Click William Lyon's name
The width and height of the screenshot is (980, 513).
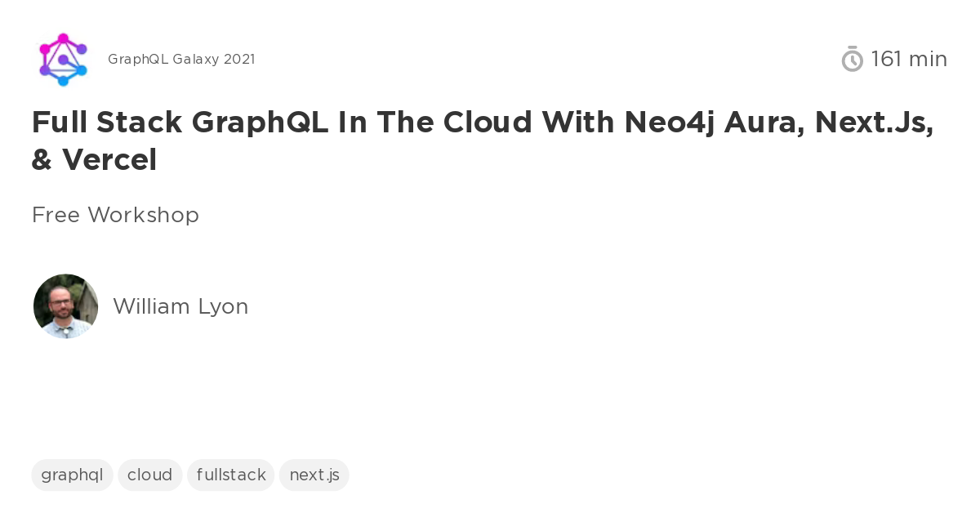tap(180, 307)
